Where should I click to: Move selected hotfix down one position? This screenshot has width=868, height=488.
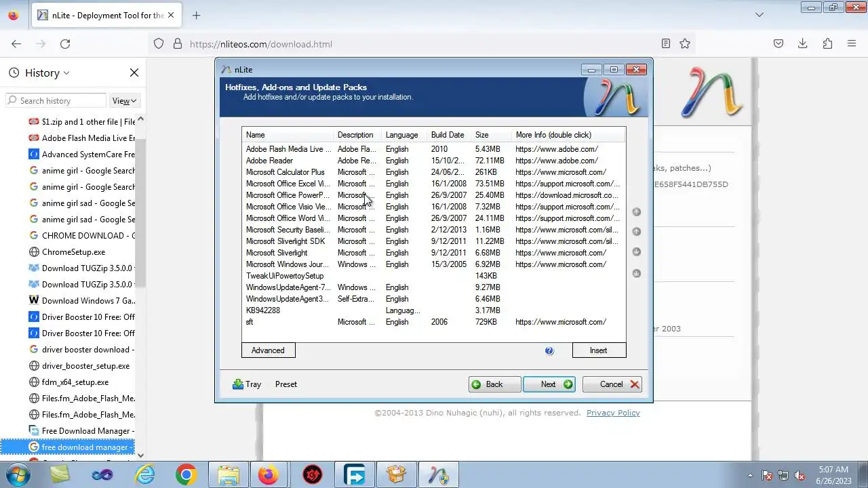point(637,252)
